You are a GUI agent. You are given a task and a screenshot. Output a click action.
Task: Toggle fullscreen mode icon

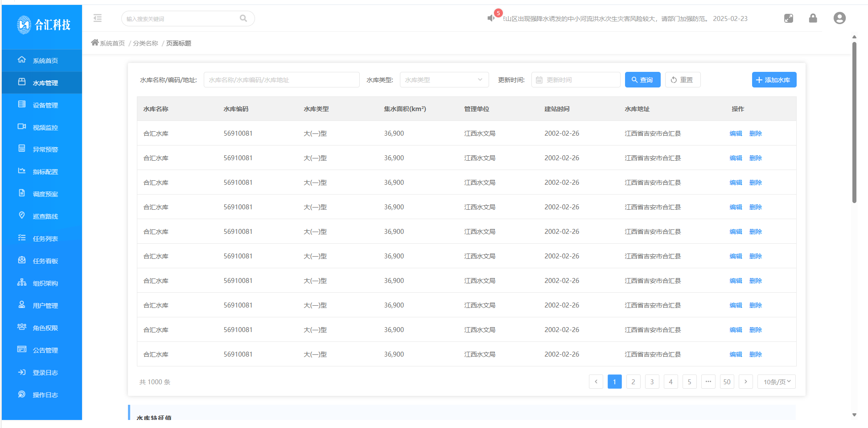(x=788, y=18)
